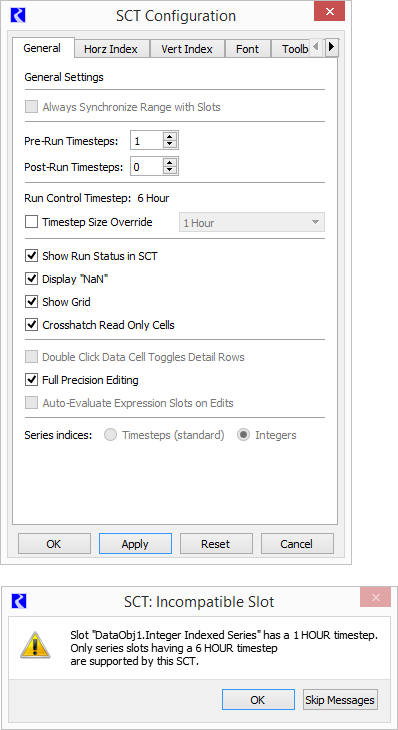Disable Crosshatch Read Only Cells
This screenshot has width=398, height=730.
tap(32, 324)
